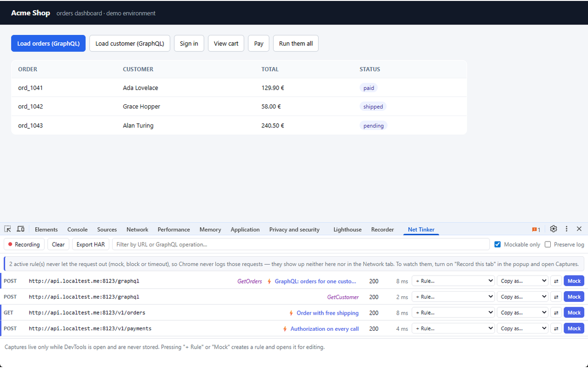Screen dimensions: 588x368
Task: Select the inspect element picker icon
Action: tap(8, 229)
